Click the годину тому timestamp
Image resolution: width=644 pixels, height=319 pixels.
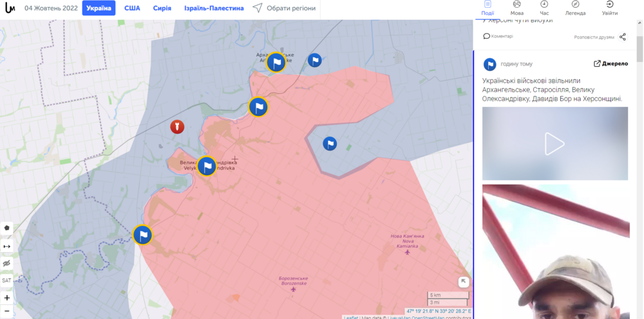click(516, 64)
